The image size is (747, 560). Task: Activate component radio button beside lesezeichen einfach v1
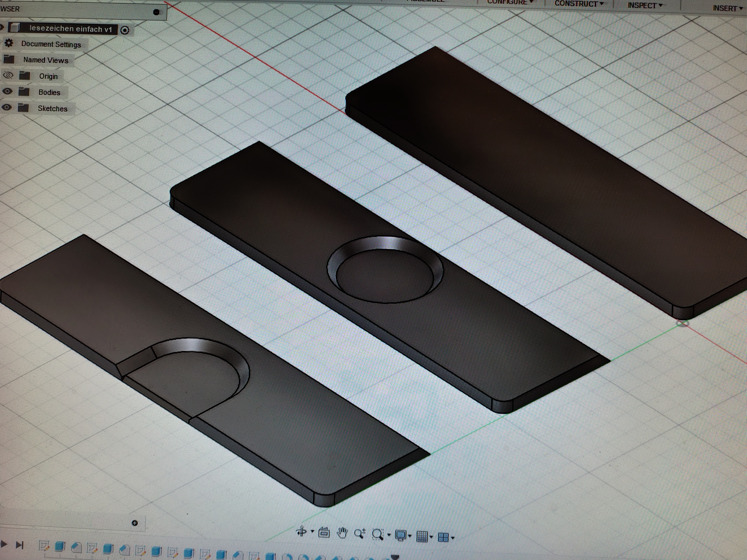click(x=125, y=30)
